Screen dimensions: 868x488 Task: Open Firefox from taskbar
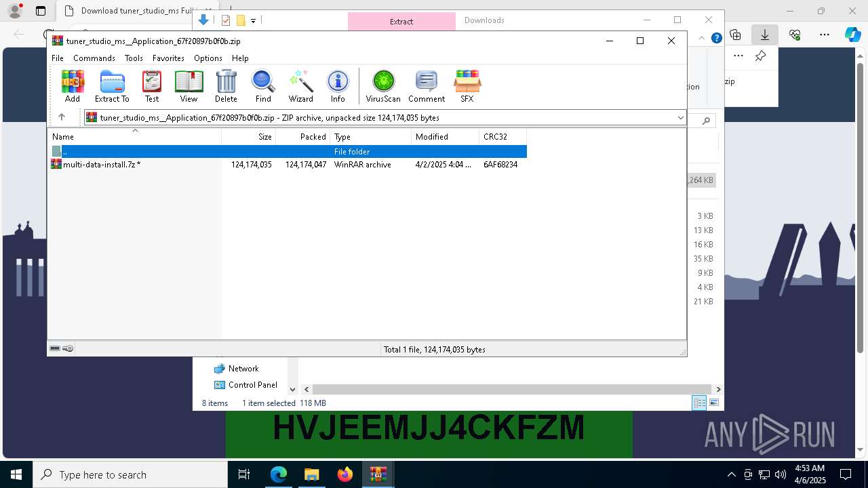345,474
